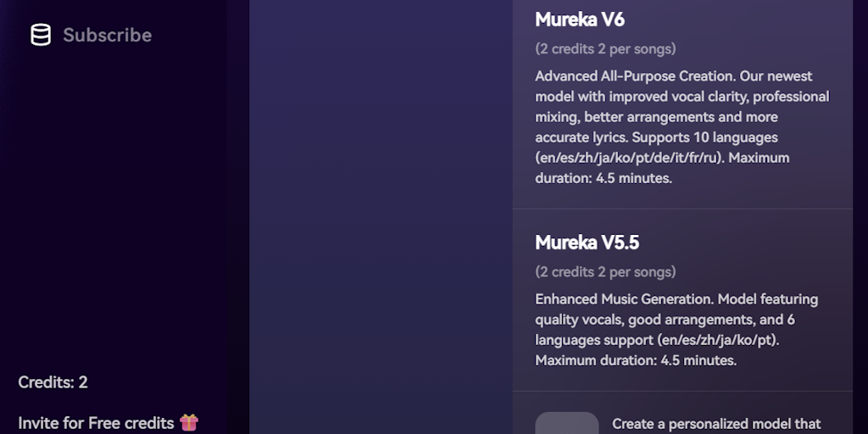
Task: Click the credits cost under Mureka V6
Action: [x=605, y=48]
